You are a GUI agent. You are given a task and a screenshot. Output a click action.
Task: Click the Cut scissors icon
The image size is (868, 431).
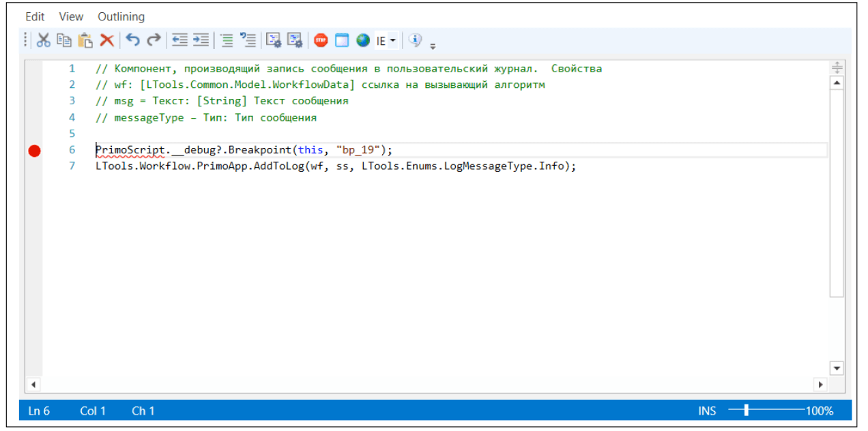[44, 40]
